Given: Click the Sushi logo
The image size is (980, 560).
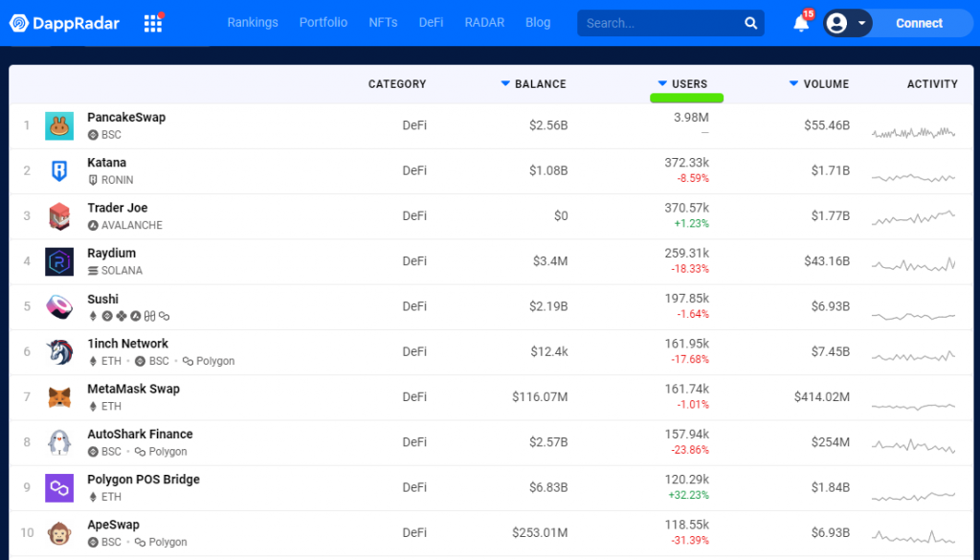Looking at the screenshot, I should click(59, 306).
